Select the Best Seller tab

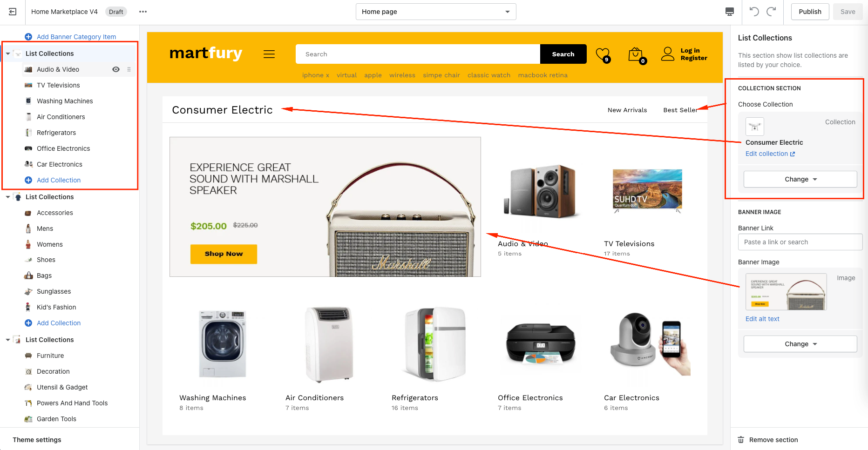[x=680, y=110]
